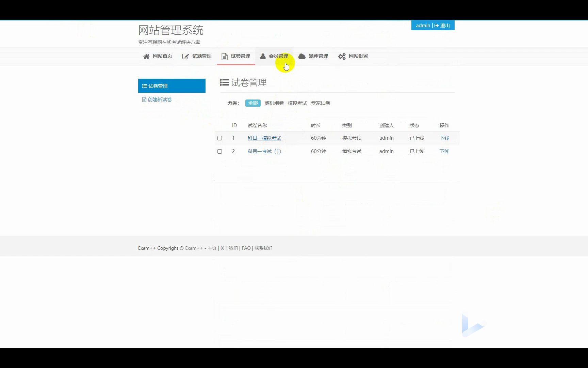Viewport: 588px width, 368px height.
Task: Click the user icon beside 会员管理
Action: (x=263, y=57)
